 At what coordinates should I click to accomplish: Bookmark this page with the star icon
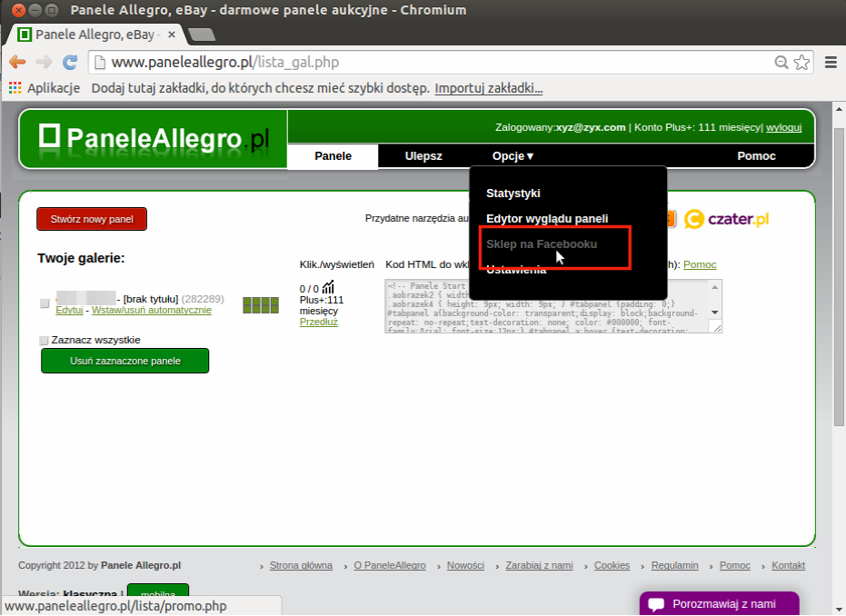801,63
